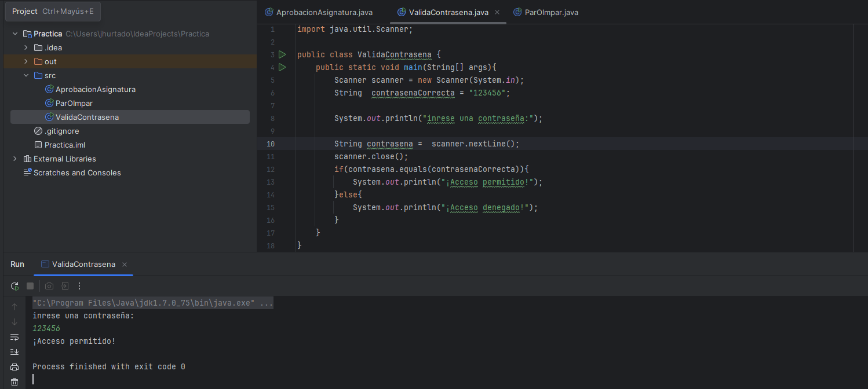Click line number 10 in the gutter

[272, 144]
